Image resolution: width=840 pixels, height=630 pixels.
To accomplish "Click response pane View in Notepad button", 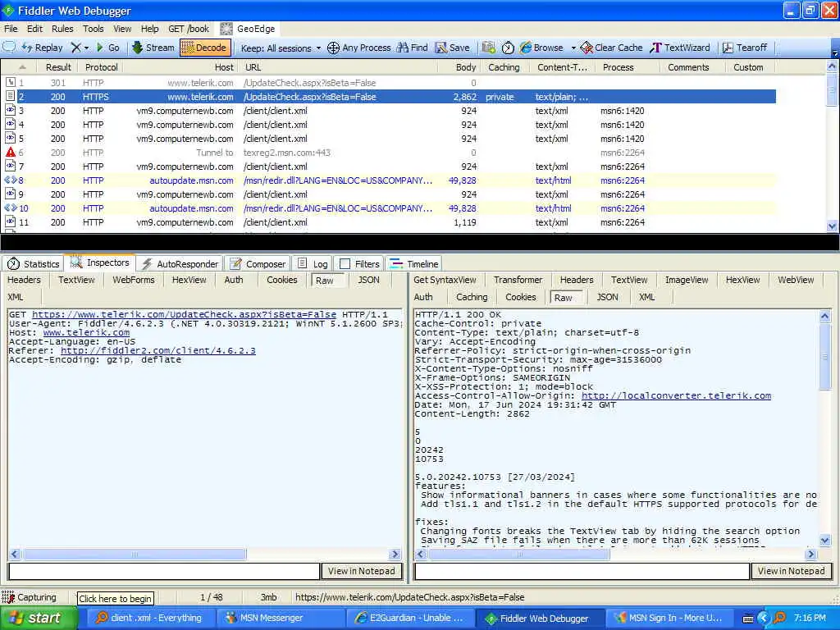I will click(x=792, y=571).
